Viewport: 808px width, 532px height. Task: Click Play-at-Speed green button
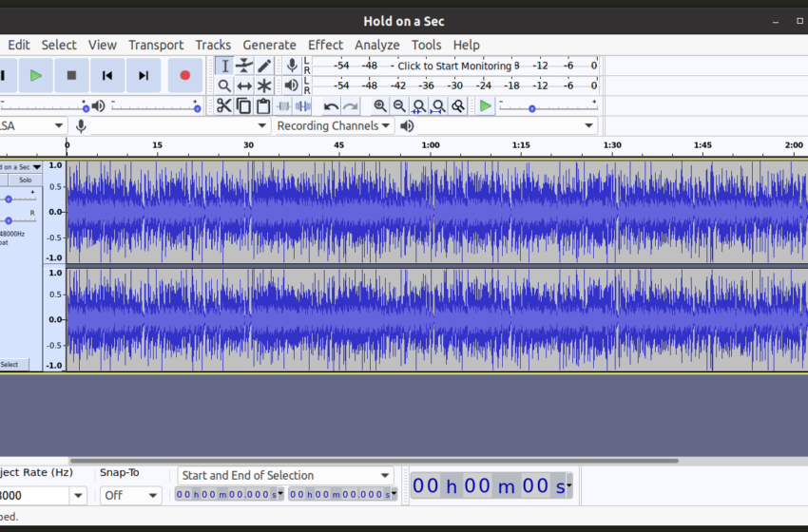coord(485,106)
